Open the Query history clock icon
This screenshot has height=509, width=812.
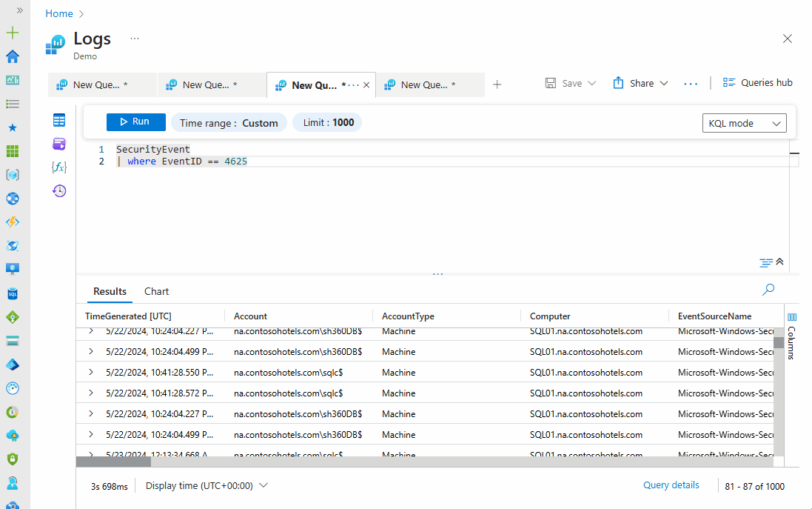pos(59,190)
